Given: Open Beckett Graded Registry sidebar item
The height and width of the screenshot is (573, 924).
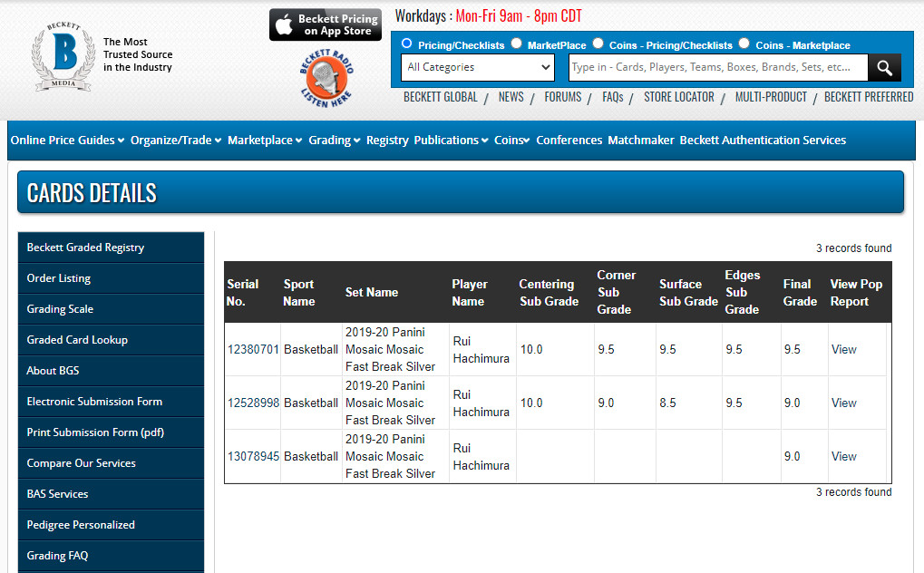Looking at the screenshot, I should [111, 248].
